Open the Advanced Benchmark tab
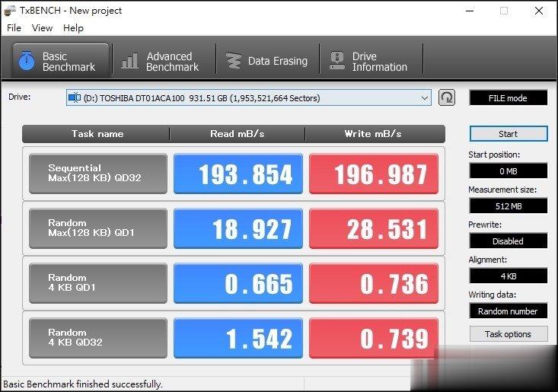 (164, 61)
